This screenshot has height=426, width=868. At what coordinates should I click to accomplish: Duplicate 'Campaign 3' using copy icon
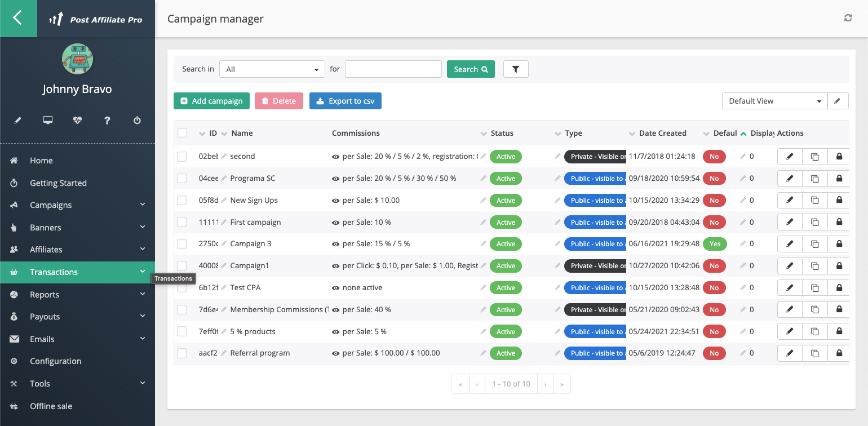click(x=814, y=243)
